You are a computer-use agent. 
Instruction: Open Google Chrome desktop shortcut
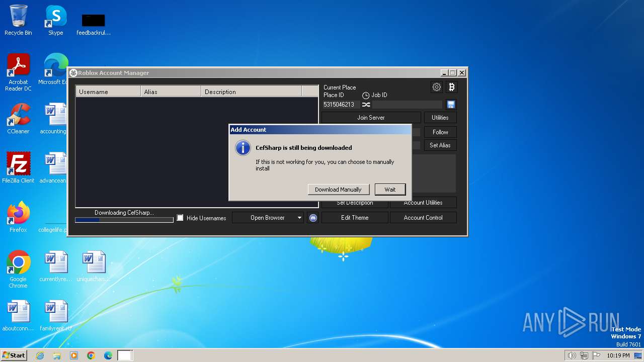18,269
